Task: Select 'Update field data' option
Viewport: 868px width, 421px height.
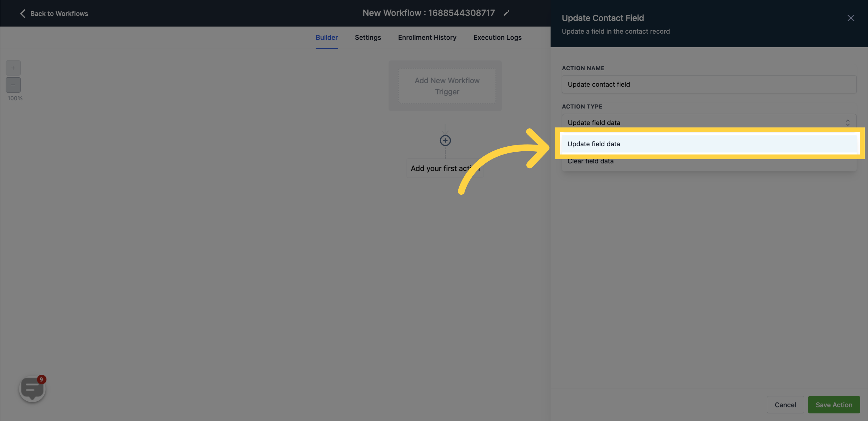Action: pyautogui.click(x=709, y=144)
